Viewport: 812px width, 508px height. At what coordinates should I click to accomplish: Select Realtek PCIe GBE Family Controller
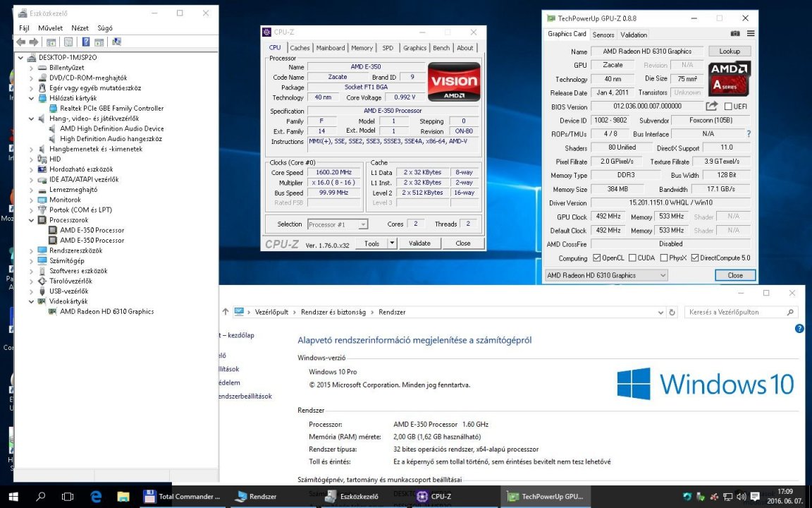[112, 109]
